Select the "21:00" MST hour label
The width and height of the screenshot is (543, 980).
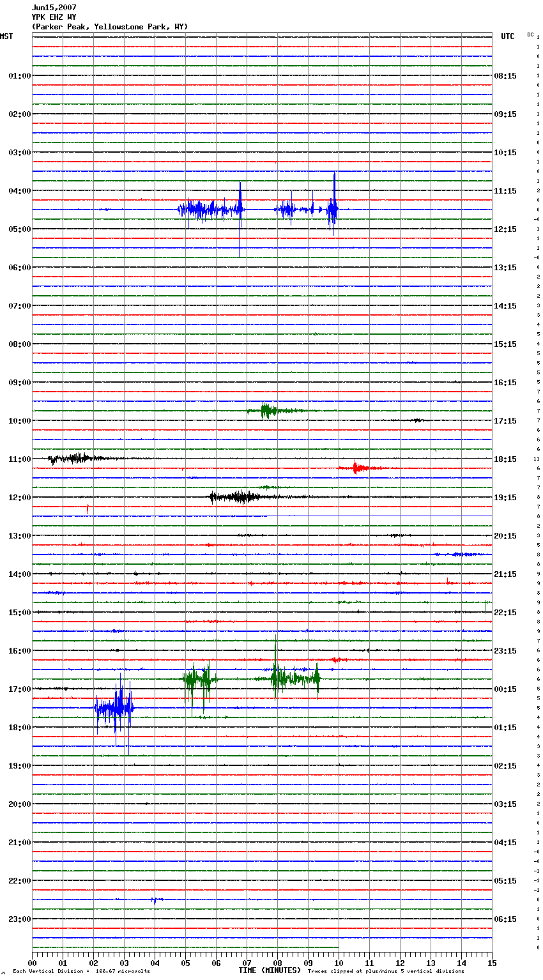pyautogui.click(x=20, y=843)
